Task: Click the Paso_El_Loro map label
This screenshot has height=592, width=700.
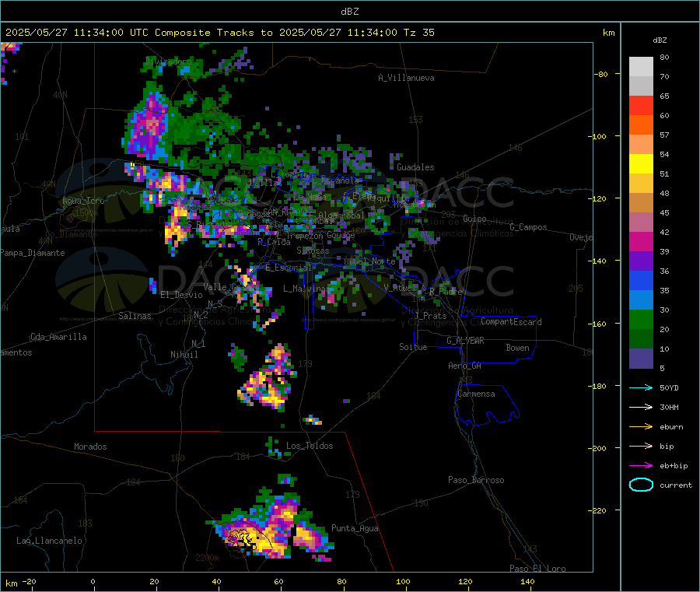Action: (537, 569)
